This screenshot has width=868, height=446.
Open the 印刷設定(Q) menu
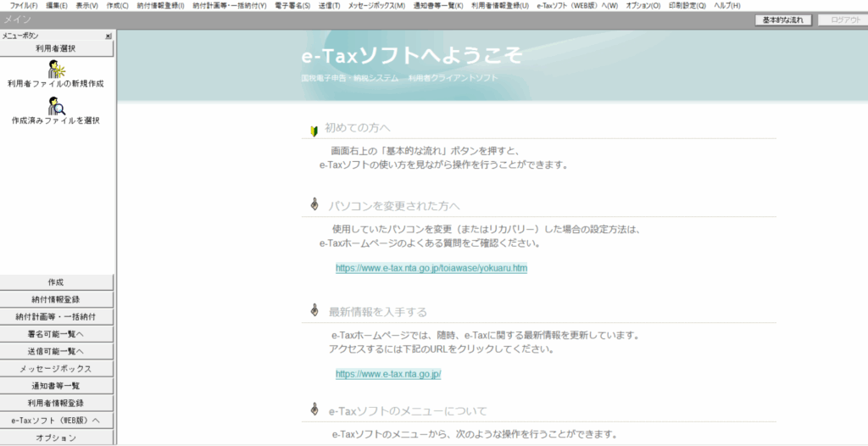(x=687, y=6)
